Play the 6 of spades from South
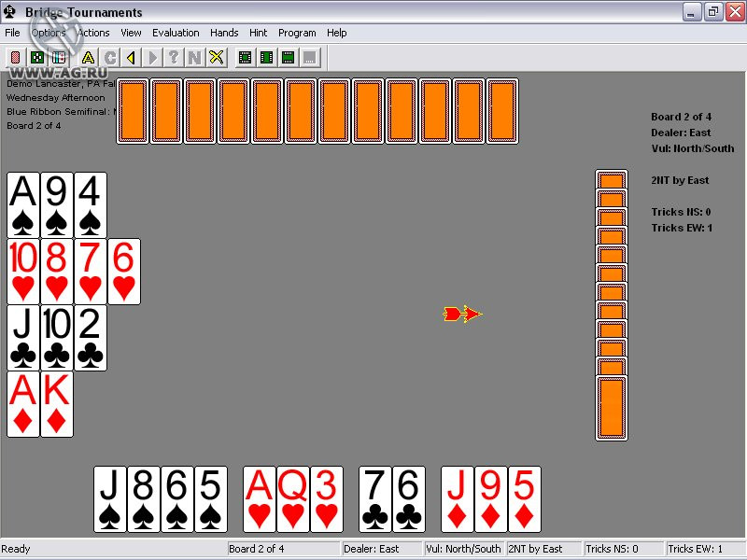Screen dimensions: 747x560 tap(177, 499)
